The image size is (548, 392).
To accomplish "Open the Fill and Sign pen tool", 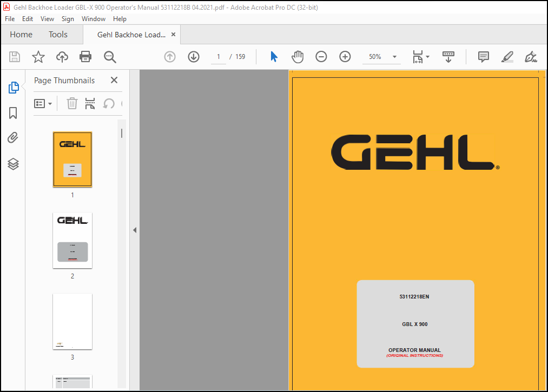I will pos(531,57).
